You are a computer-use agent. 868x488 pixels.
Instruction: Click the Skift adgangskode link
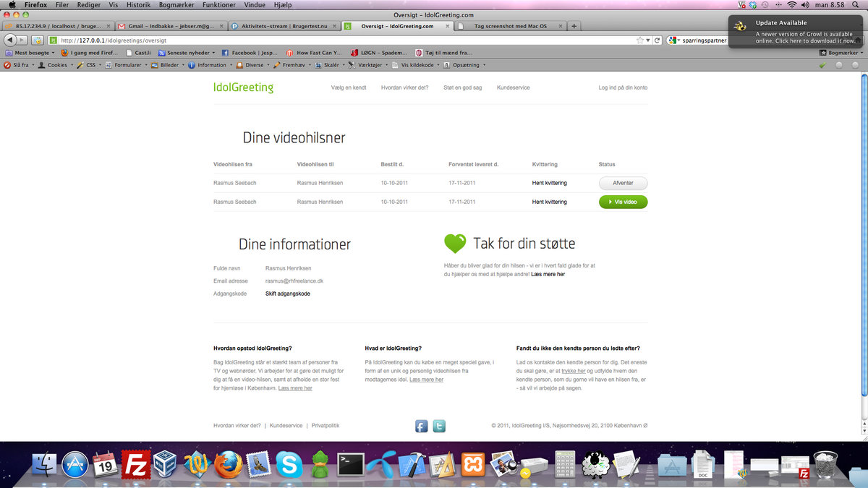[x=288, y=294]
